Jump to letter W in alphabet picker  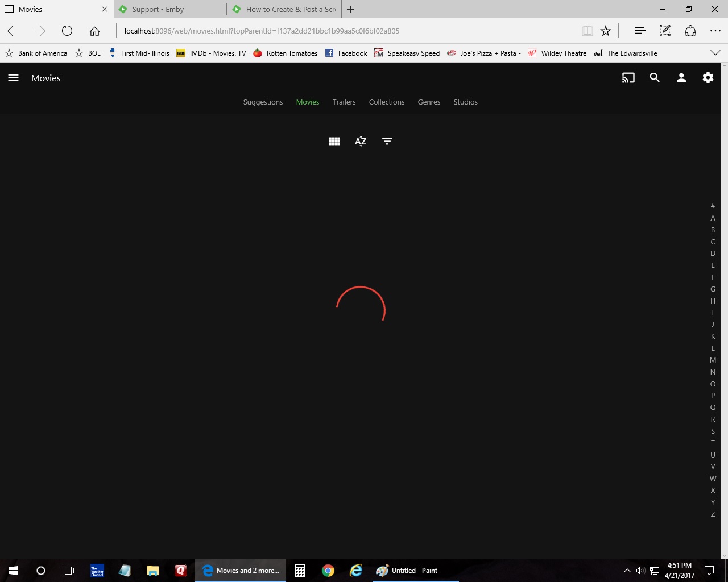[713, 479]
